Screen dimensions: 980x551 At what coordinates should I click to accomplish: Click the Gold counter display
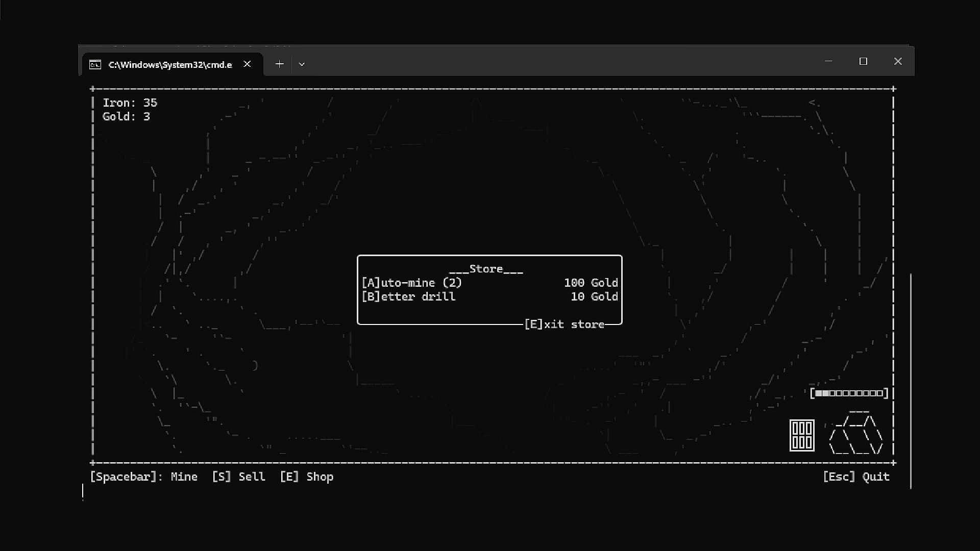[126, 116]
